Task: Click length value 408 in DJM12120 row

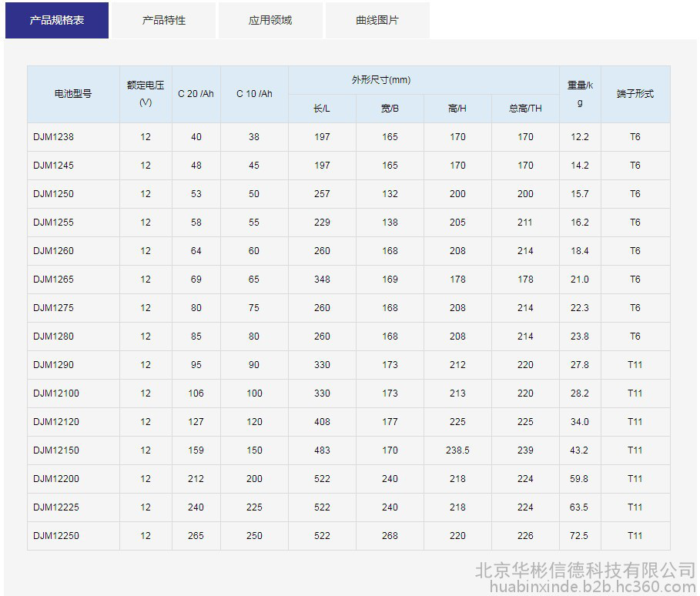Action: pyautogui.click(x=322, y=422)
